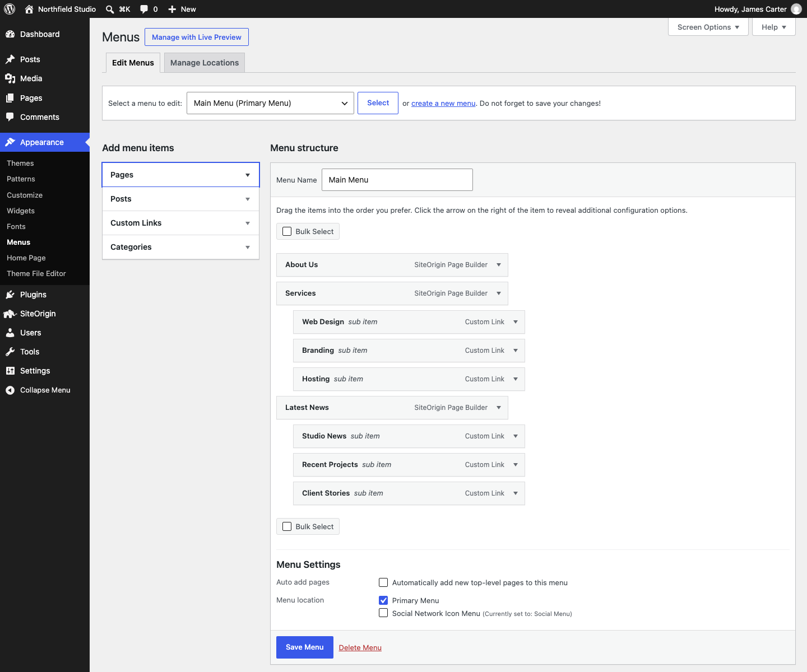The height and width of the screenshot is (672, 807).
Task: Click the Comments sidebar speech icon
Action: (10, 117)
